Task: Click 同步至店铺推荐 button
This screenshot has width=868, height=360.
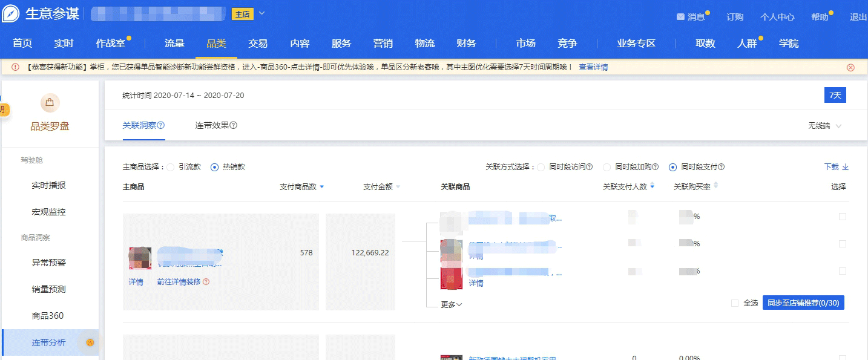Action: click(803, 303)
